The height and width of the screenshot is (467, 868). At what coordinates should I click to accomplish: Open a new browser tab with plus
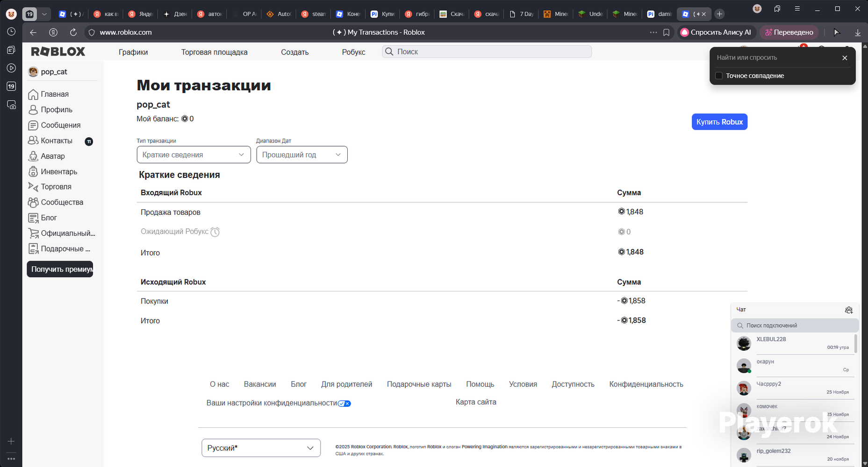point(720,14)
